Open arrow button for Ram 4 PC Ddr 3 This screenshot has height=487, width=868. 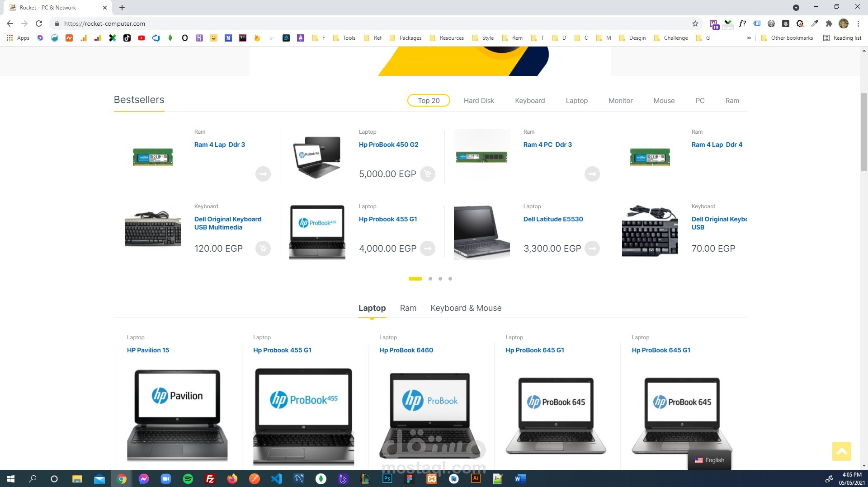592,174
